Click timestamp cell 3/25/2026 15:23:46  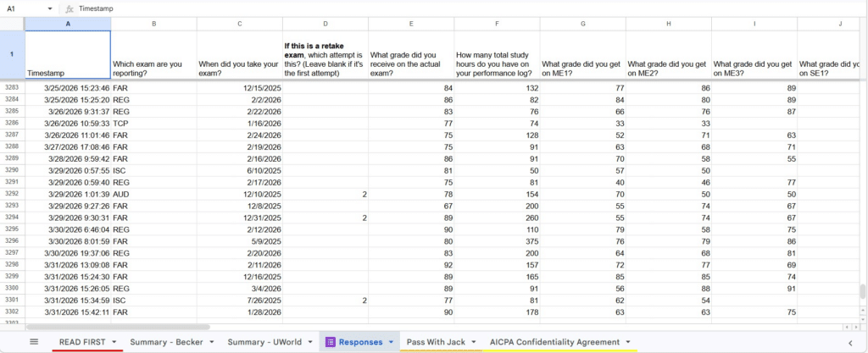[x=68, y=88]
